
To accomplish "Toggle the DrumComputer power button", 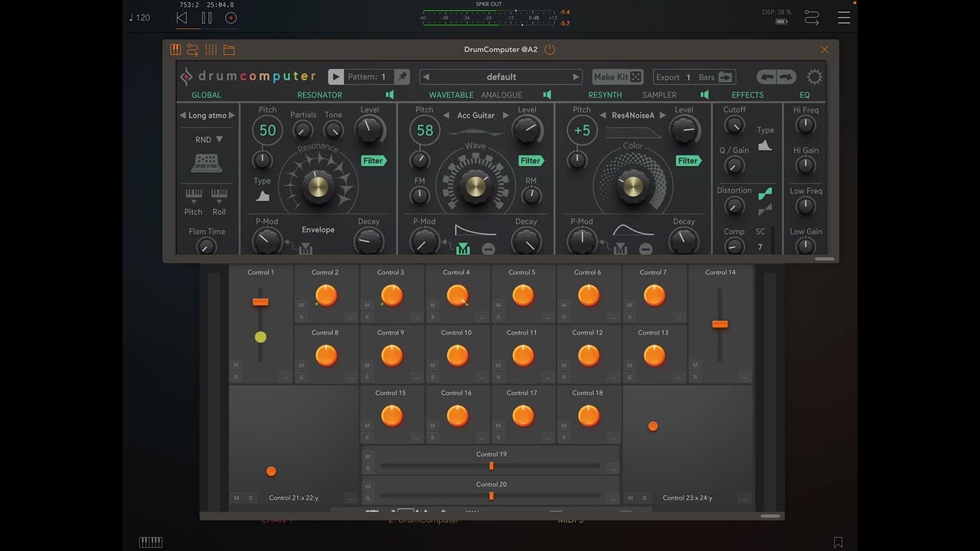I will click(550, 50).
